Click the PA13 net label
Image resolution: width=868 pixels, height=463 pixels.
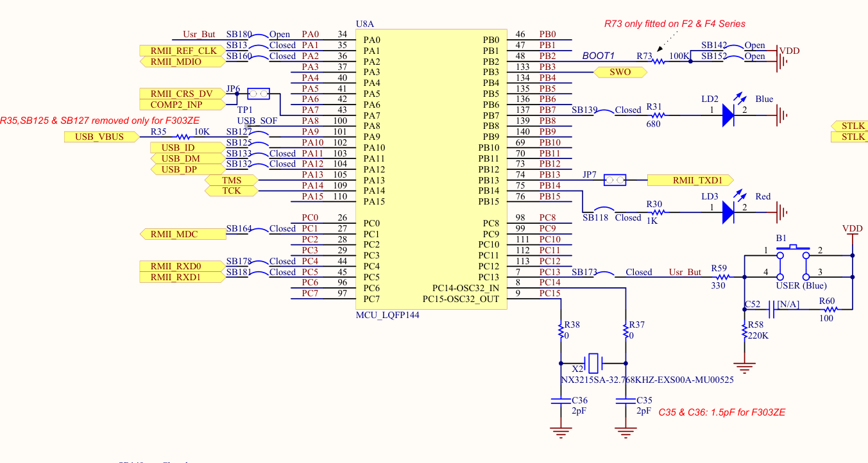pos(312,174)
